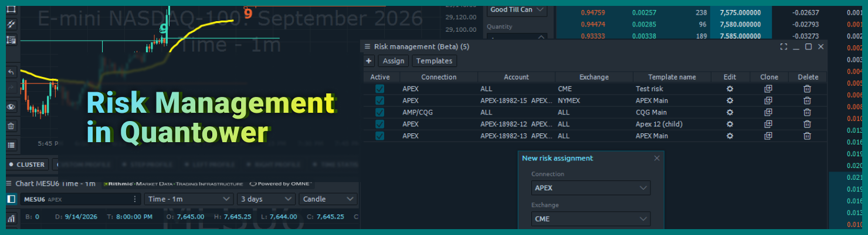Viewport: 868px width, 235px height.
Task: Uncheck Active for NYMEX APEX Main row
Action: [379, 100]
